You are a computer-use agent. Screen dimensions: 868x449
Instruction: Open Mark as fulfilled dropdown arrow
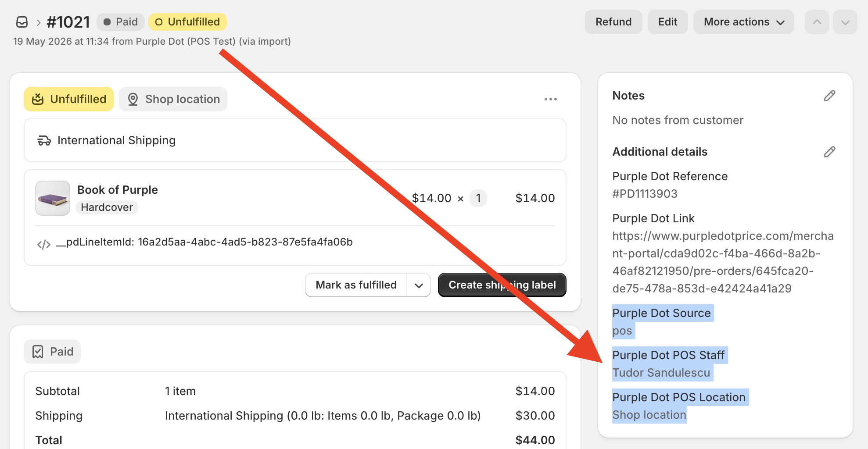coord(419,285)
